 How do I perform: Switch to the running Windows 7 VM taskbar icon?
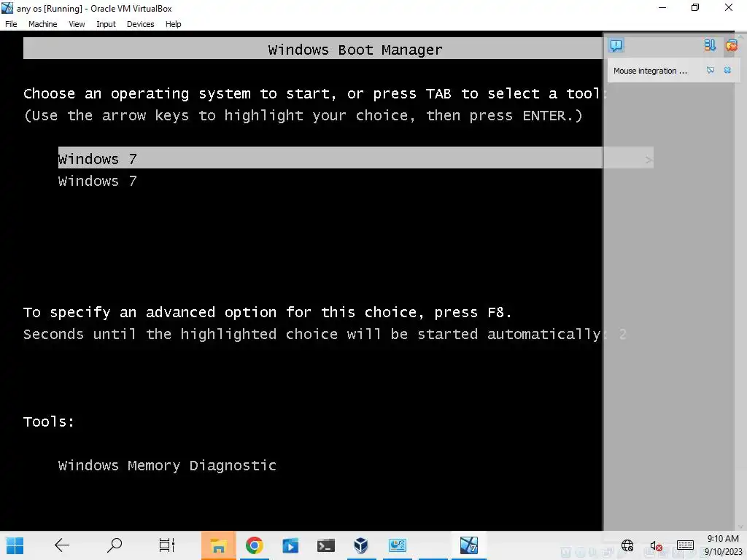pyautogui.click(x=469, y=545)
